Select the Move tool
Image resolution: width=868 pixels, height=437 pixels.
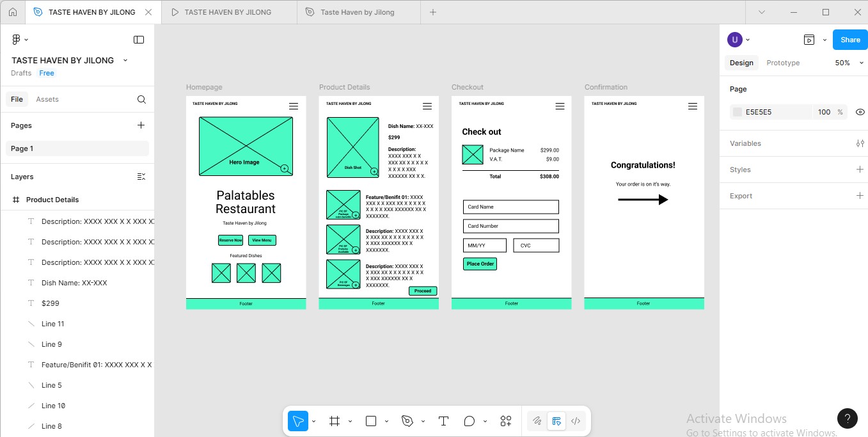(x=296, y=420)
